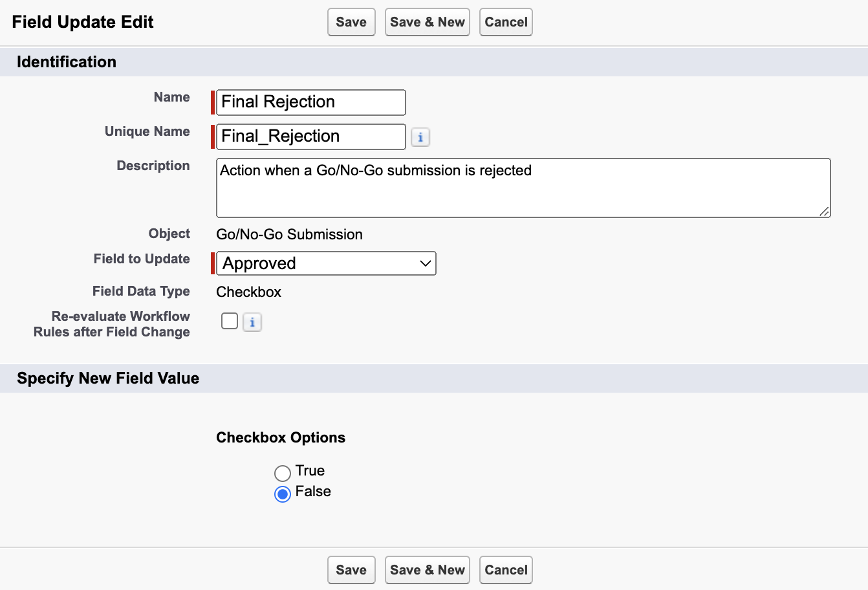868x590 pixels.
Task: Click the top Save & New button
Action: click(x=428, y=22)
